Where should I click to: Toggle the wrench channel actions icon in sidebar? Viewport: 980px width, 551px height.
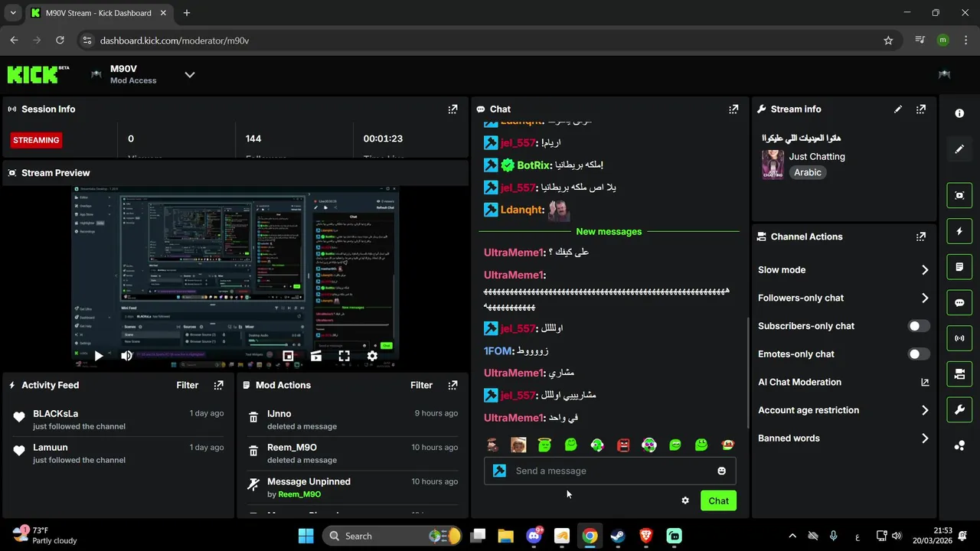[x=959, y=409]
